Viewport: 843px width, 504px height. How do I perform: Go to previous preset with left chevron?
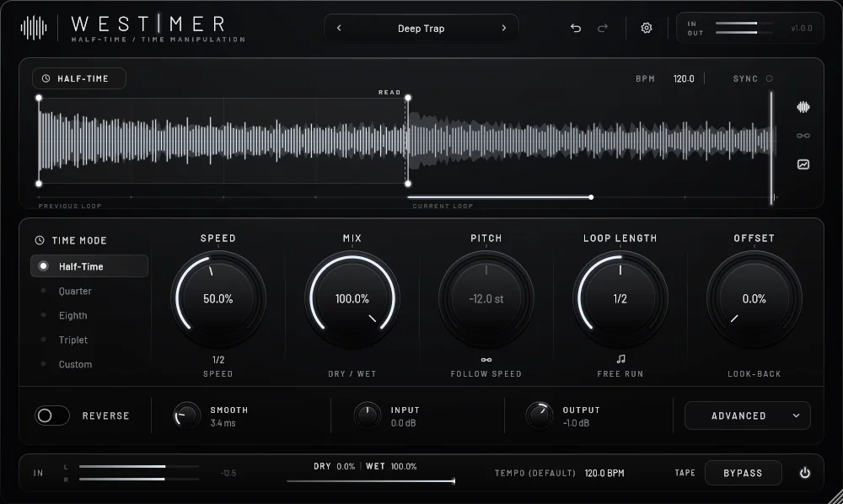339,28
